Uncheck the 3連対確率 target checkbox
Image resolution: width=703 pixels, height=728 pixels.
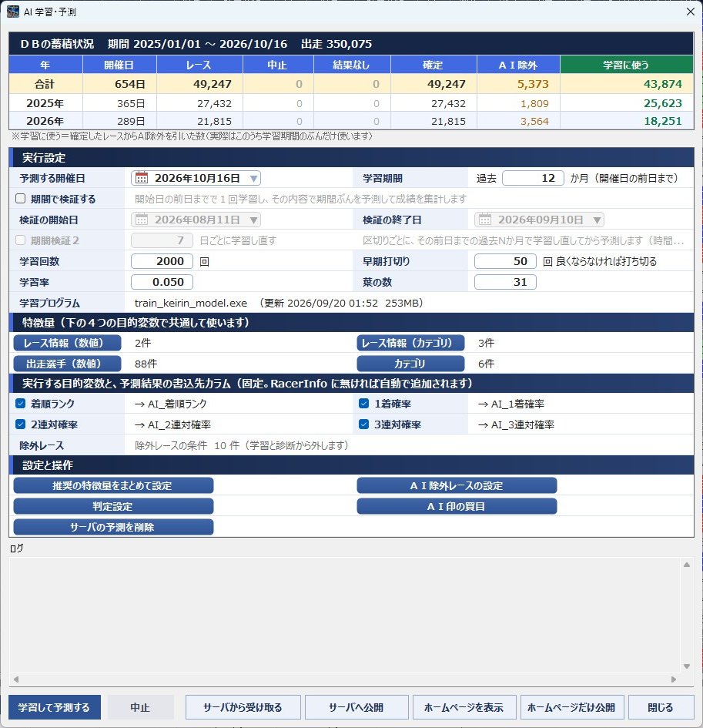363,424
